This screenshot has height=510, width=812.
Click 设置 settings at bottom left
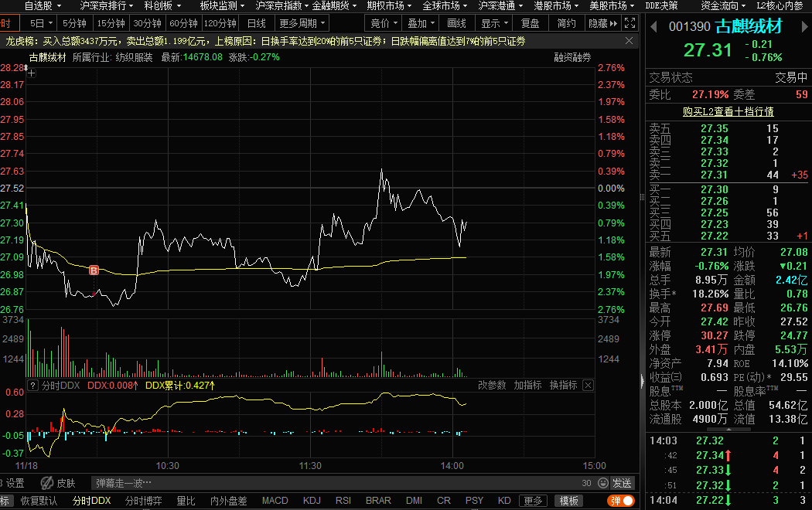click(15, 483)
